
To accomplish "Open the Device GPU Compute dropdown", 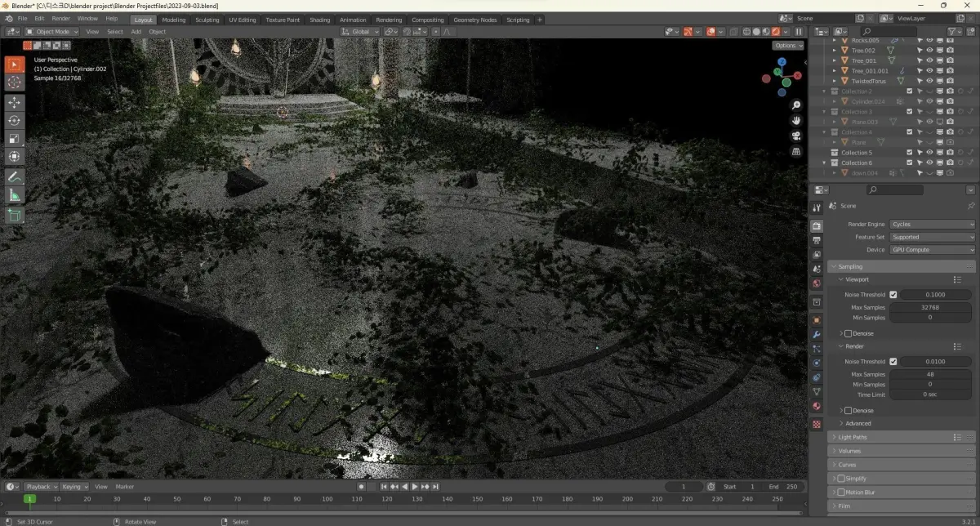I will point(933,250).
